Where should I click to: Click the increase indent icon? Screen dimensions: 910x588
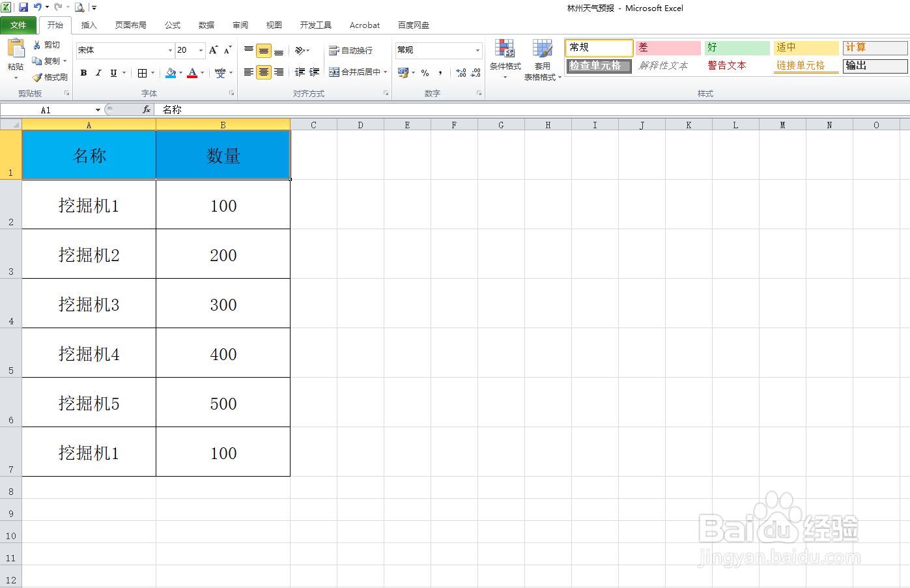point(315,72)
